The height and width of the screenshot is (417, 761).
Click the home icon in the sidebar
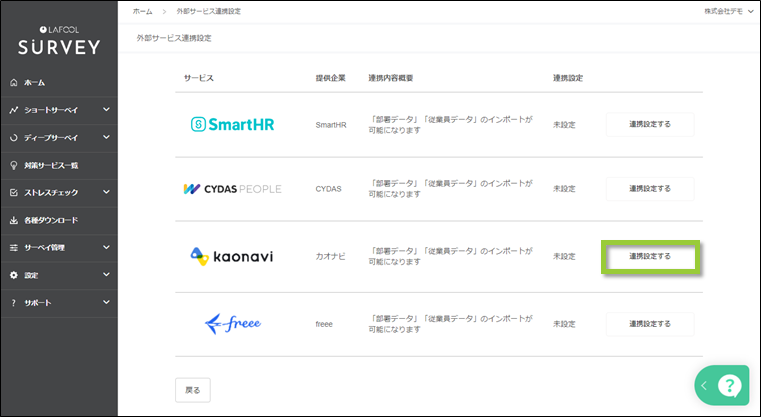click(x=14, y=82)
